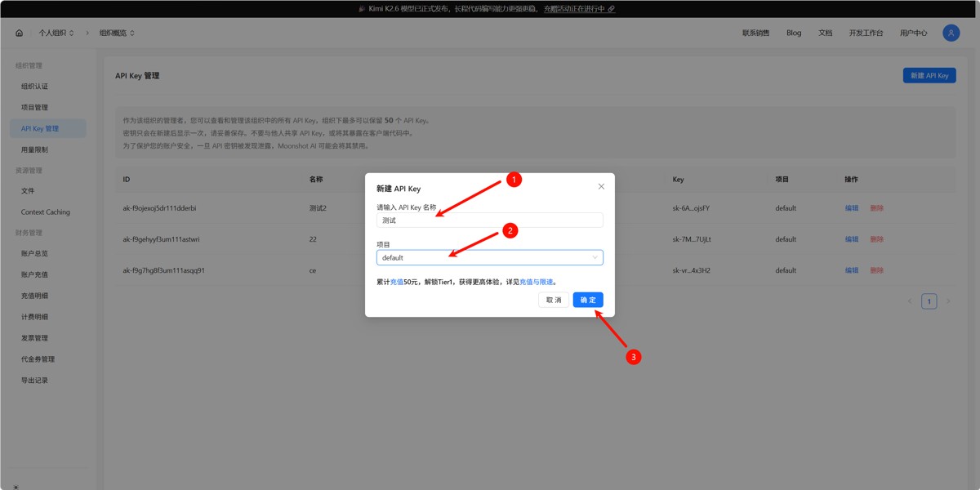Click the Key column header

678,179
